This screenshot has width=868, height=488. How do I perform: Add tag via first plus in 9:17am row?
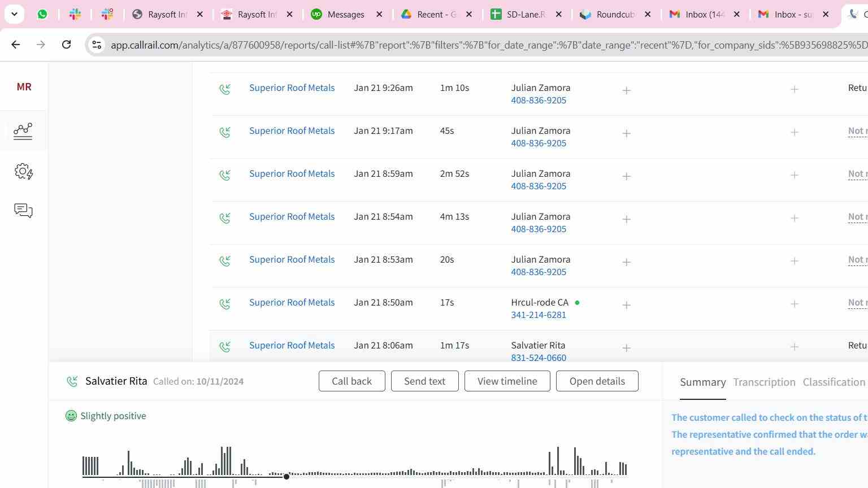click(x=626, y=133)
